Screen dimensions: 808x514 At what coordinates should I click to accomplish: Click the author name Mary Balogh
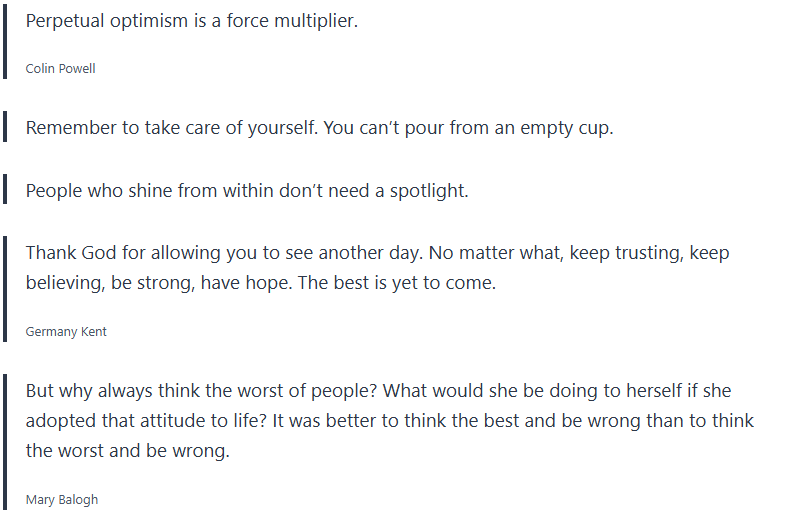(62, 499)
